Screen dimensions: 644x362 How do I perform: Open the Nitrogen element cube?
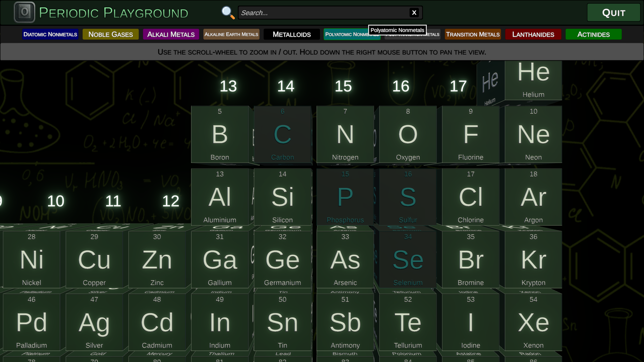coord(345,134)
